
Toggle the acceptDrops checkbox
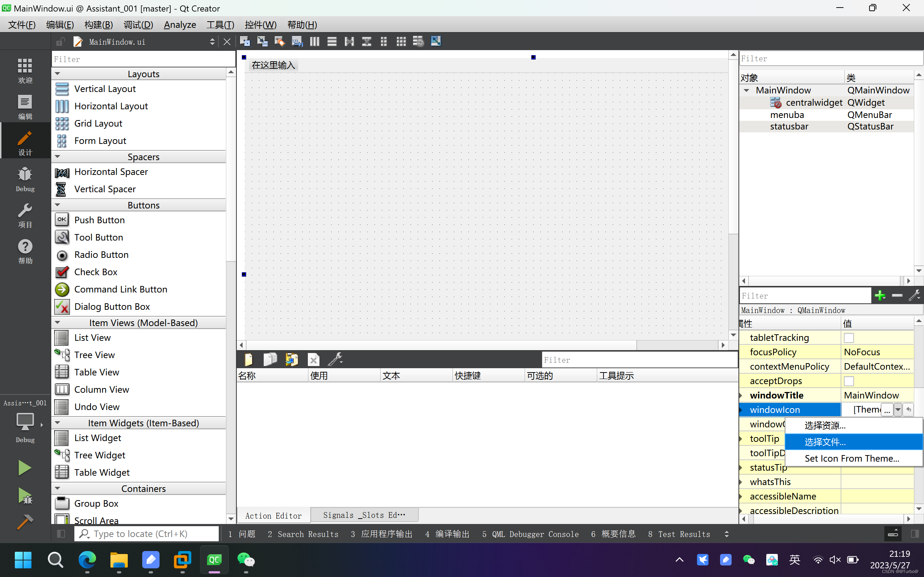[x=849, y=381]
